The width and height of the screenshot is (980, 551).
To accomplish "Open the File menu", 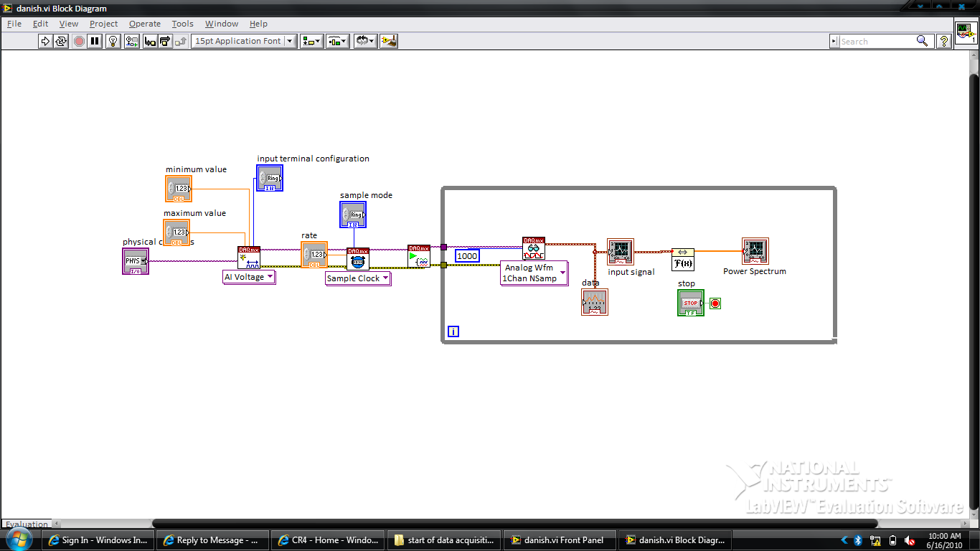I will point(14,24).
